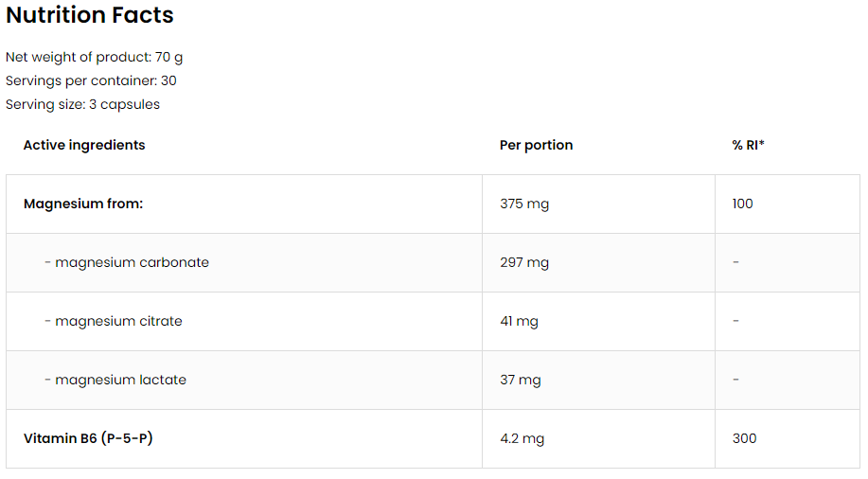The image size is (868, 479).
Task: Click the % RI* column header
Action: click(x=748, y=145)
